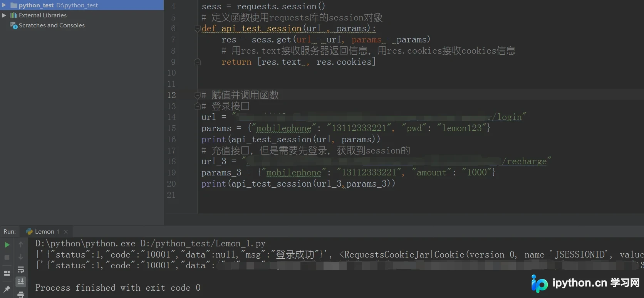Screen dimensions: 644x298
Task: Click the Print console output icon
Action: [x=21, y=295]
